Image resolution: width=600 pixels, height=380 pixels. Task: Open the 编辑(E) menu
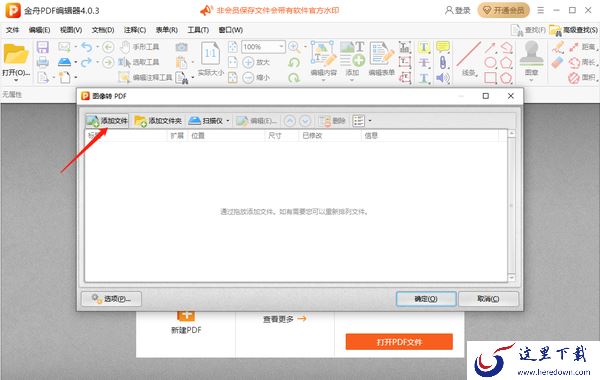point(39,30)
